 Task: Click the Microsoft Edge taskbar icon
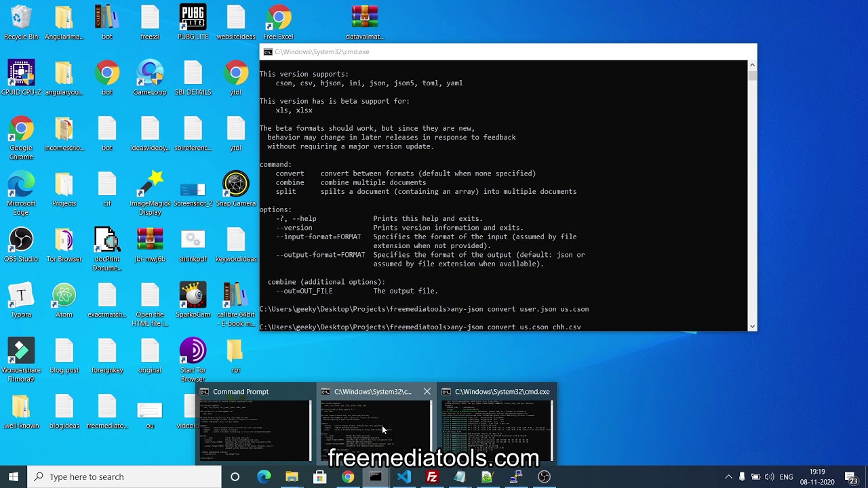[264, 476]
